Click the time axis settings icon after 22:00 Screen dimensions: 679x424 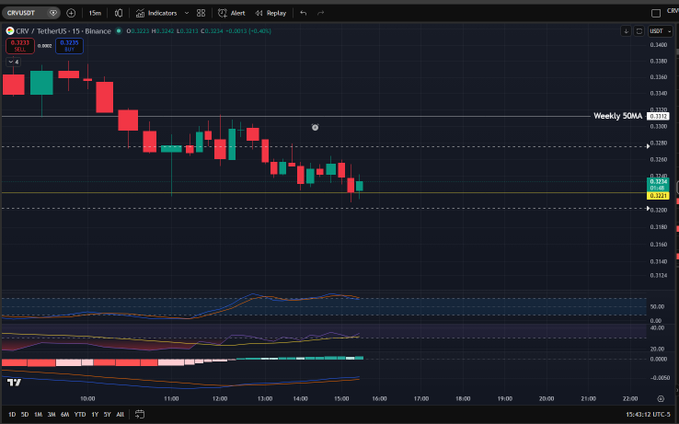tap(660, 398)
